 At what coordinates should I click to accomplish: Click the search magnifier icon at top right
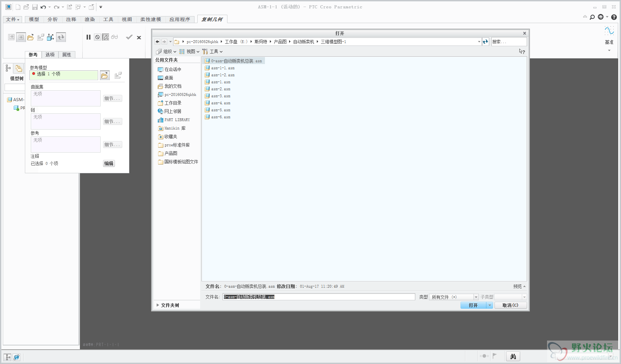pos(592,17)
